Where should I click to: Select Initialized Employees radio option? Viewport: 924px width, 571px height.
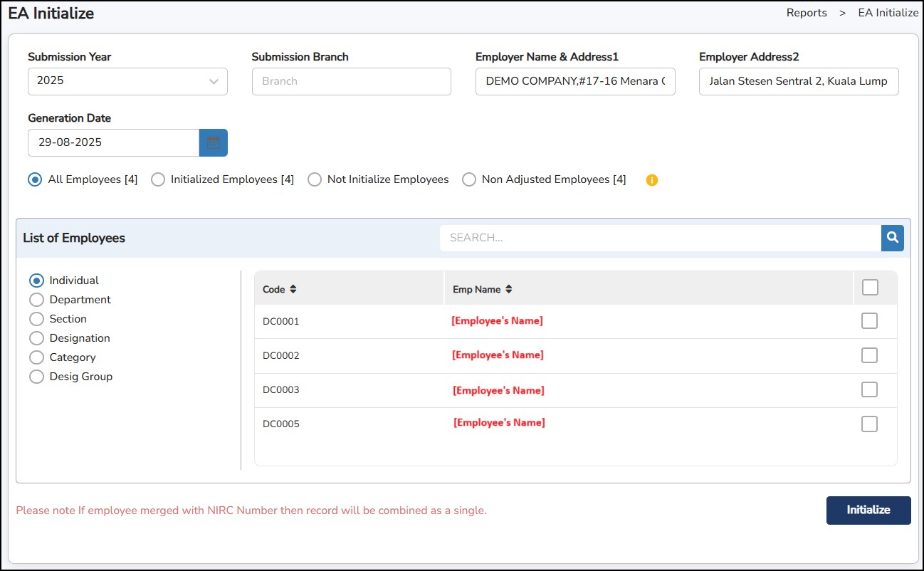(x=158, y=180)
